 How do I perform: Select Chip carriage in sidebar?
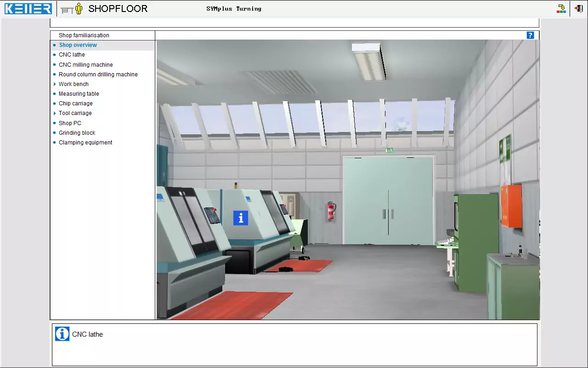pos(75,103)
